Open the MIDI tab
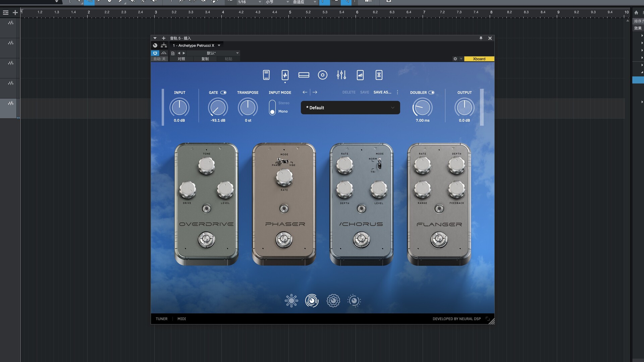Viewport: 644px width, 362px height. pos(181,319)
